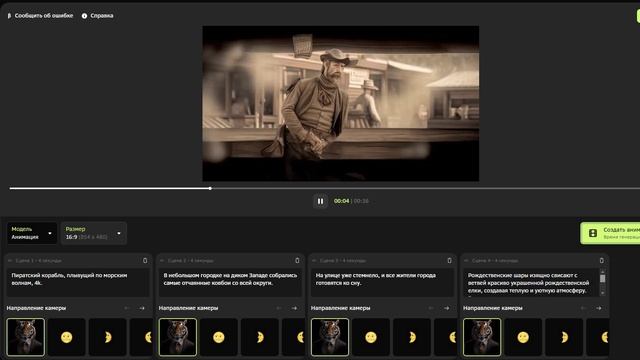Edit the В небольшом городке scene description field
Viewport: 640px width, 360px height.
pos(230,282)
